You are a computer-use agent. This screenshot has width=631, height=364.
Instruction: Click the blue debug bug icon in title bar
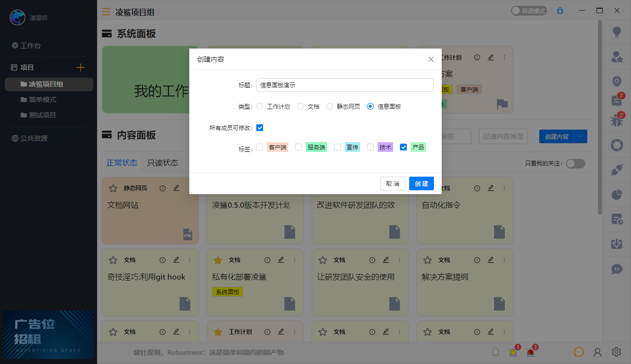pos(560,10)
